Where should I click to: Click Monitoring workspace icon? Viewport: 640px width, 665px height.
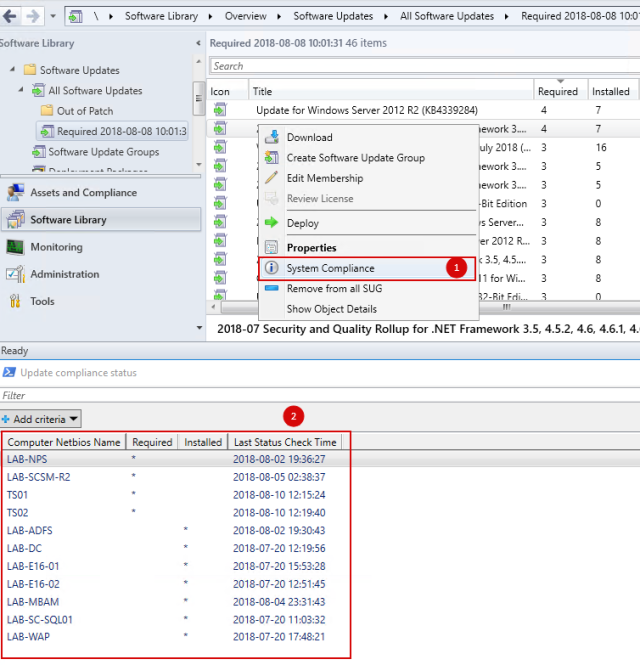point(15,247)
